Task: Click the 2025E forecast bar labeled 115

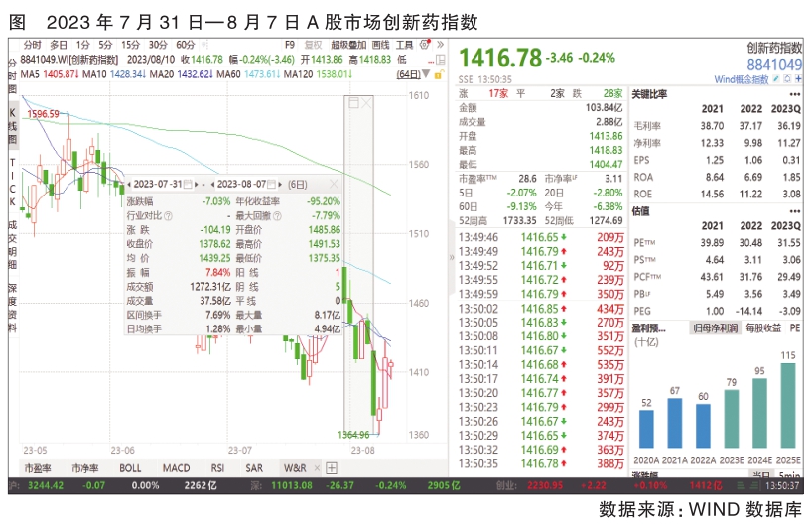Action: pos(787,406)
